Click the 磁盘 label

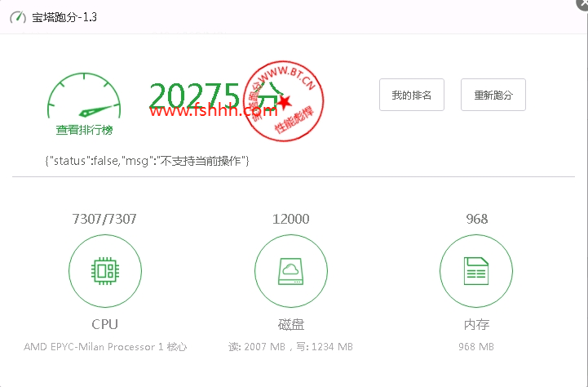click(291, 324)
